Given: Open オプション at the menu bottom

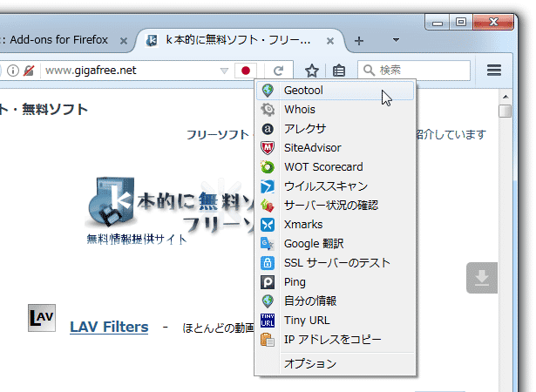Looking at the screenshot, I should tap(335, 363).
